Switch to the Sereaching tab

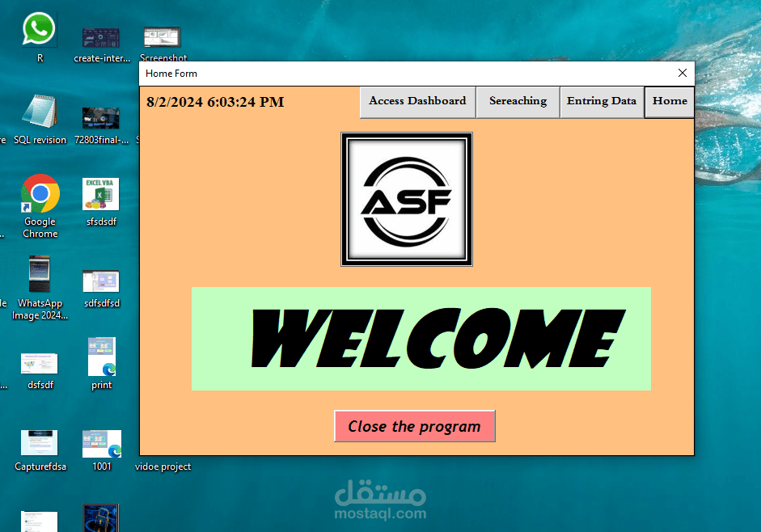pyautogui.click(x=518, y=102)
